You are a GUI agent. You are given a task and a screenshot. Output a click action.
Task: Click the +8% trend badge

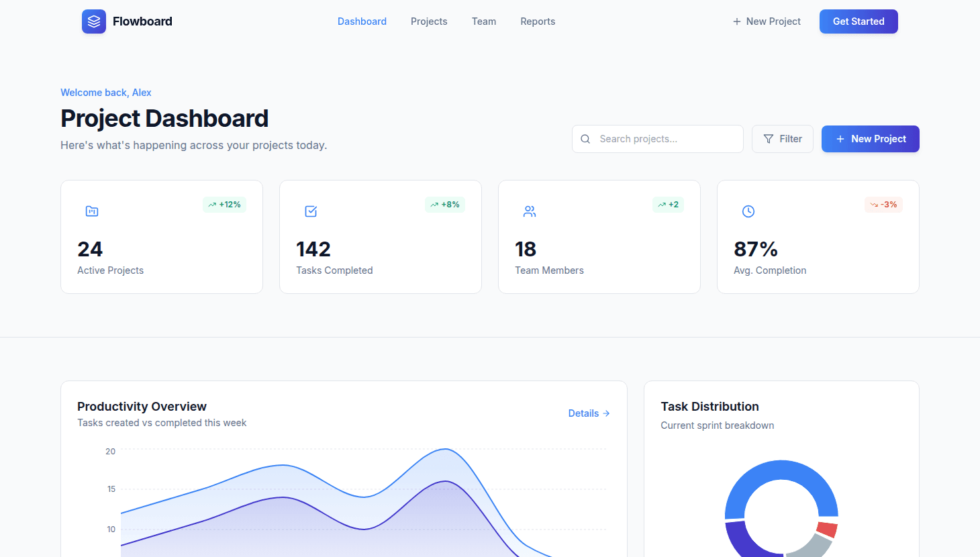click(x=445, y=205)
